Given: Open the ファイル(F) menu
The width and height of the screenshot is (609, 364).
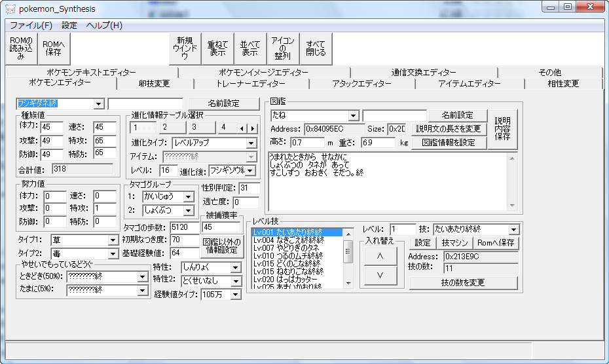Looking at the screenshot, I should (31, 26).
